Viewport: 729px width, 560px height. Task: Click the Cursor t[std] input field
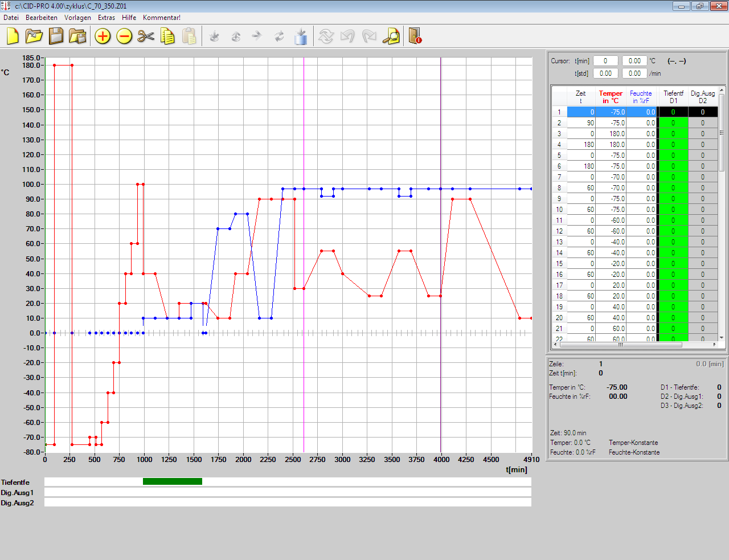click(605, 73)
